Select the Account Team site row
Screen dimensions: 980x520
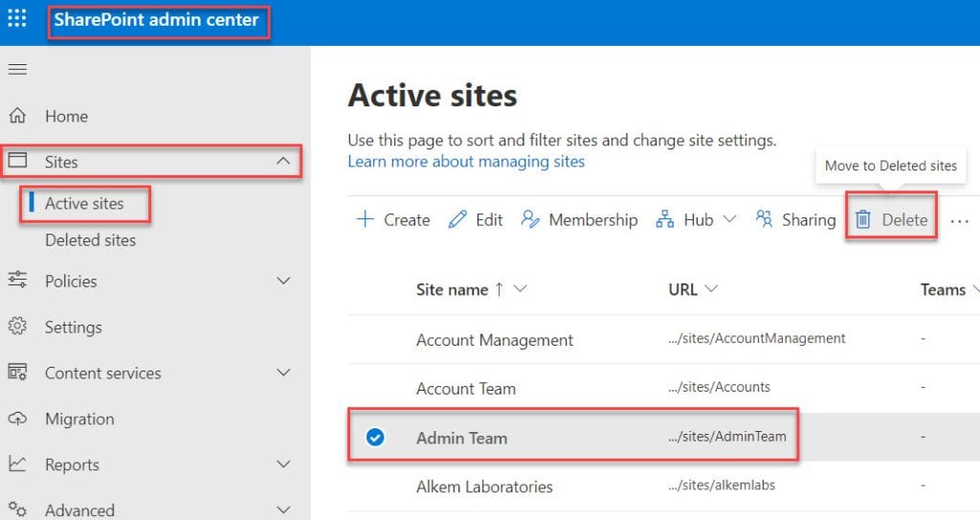(664, 388)
